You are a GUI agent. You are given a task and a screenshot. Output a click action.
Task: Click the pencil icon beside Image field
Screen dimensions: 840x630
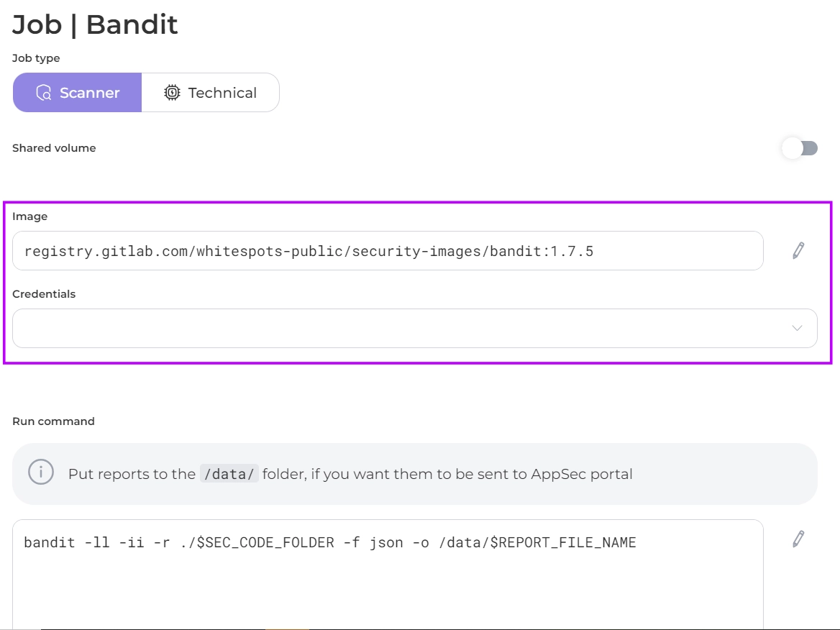(798, 250)
